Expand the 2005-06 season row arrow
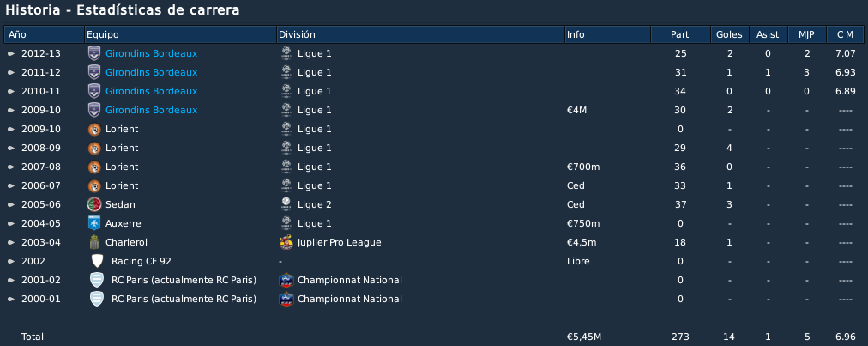 [10, 204]
